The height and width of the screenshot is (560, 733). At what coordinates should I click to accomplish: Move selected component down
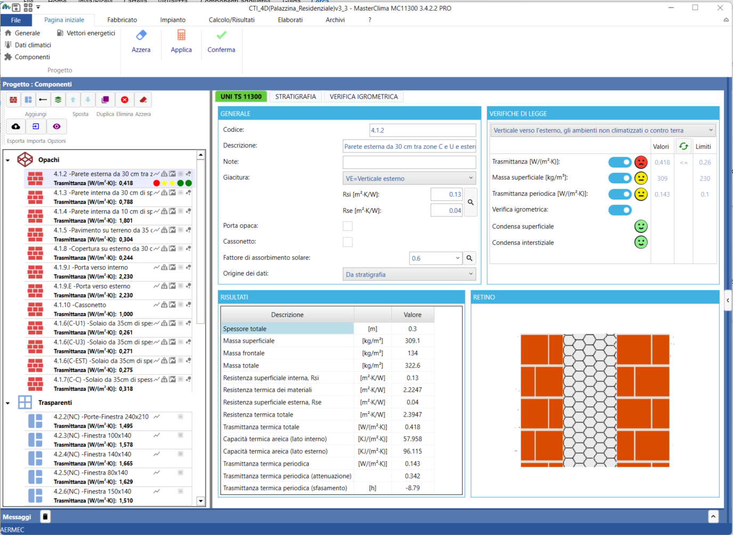pos(88,100)
